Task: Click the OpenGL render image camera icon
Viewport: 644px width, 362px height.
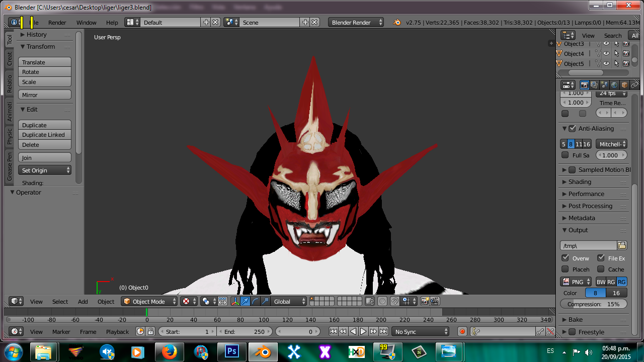Action: click(x=425, y=301)
